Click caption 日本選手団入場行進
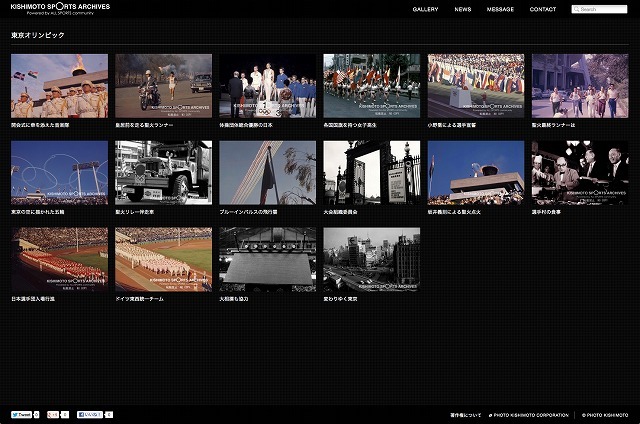Image resolution: width=640 pixels, height=424 pixels. [33, 299]
